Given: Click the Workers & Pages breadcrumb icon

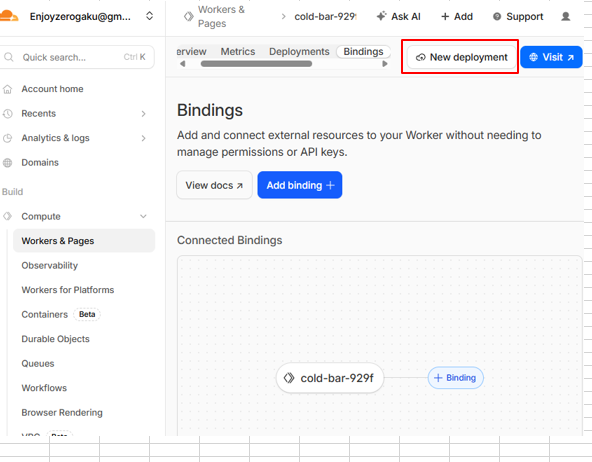Looking at the screenshot, I should [x=188, y=17].
